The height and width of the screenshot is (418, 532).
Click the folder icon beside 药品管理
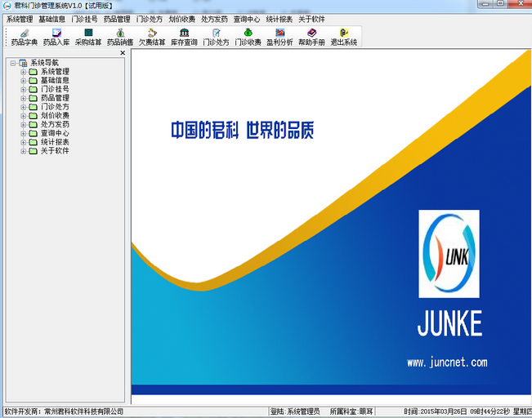pos(33,98)
